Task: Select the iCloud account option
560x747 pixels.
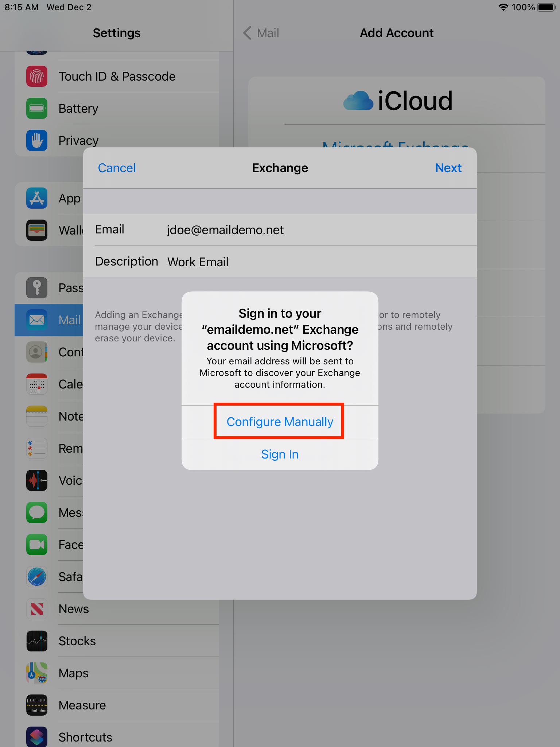Action: coord(397,101)
